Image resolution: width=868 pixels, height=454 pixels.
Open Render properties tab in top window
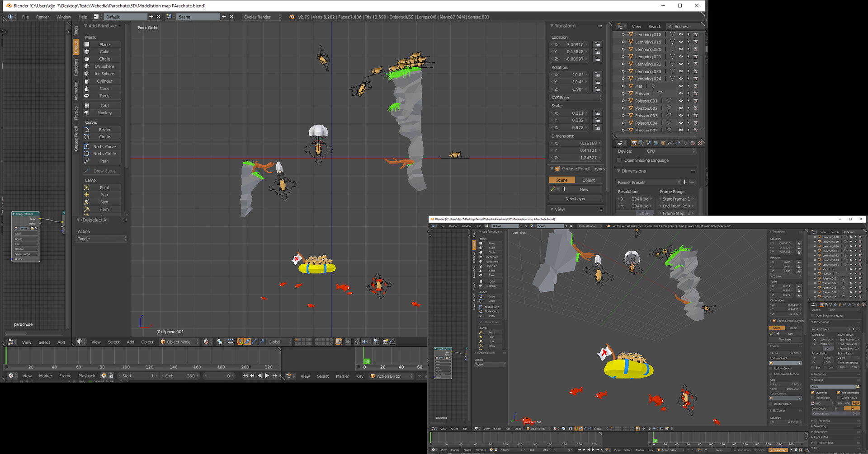coord(634,143)
